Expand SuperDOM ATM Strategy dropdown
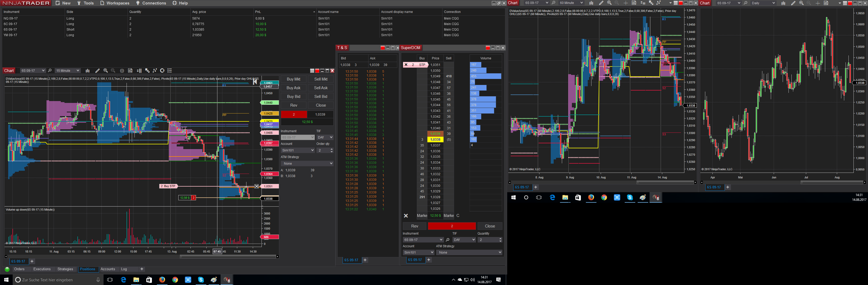868x285 pixels. (x=469, y=252)
